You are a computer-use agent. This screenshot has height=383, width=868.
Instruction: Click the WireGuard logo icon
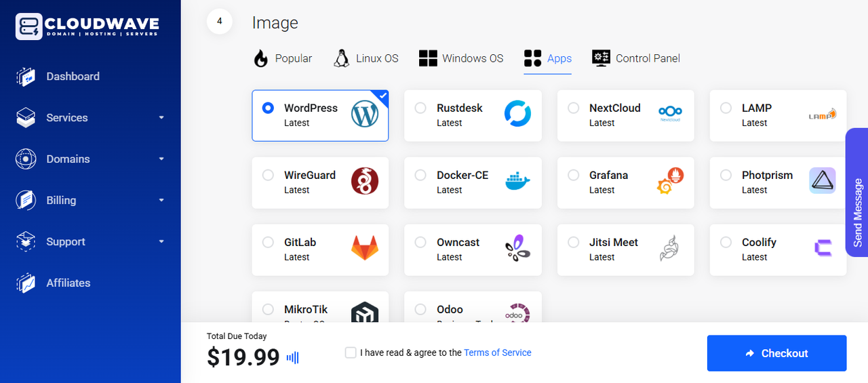pyautogui.click(x=365, y=181)
